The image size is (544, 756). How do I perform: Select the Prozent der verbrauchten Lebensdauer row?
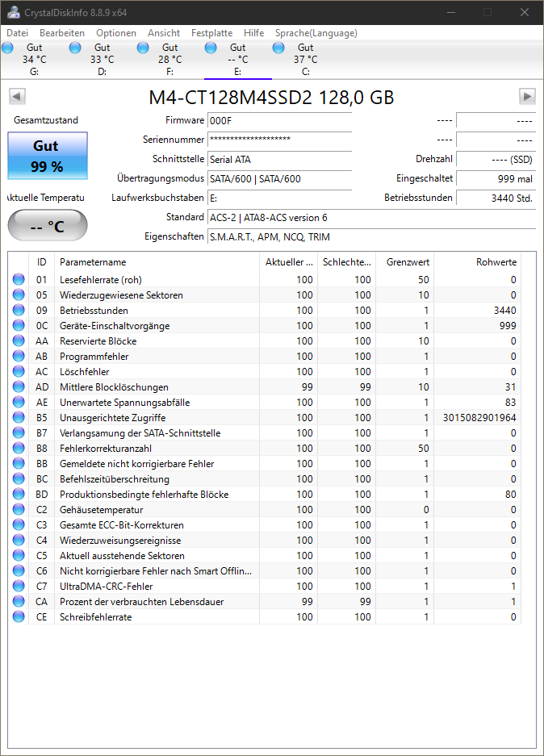click(x=265, y=601)
